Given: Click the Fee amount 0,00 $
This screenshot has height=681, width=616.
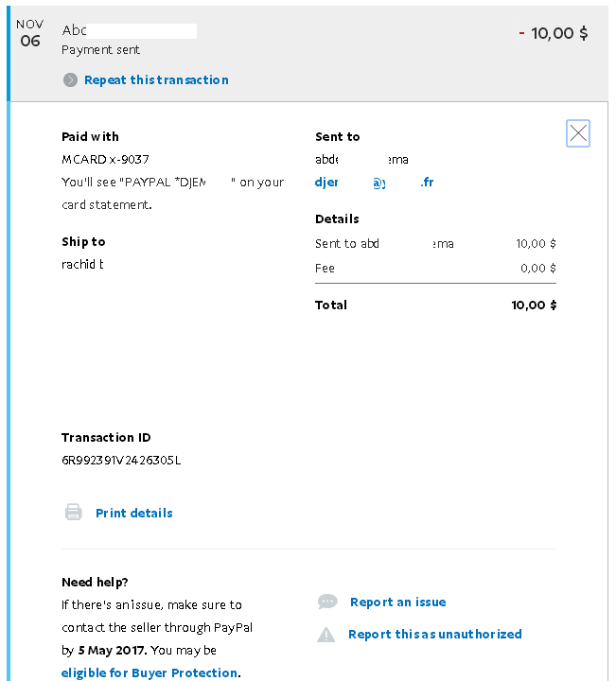Looking at the screenshot, I should (538, 269).
